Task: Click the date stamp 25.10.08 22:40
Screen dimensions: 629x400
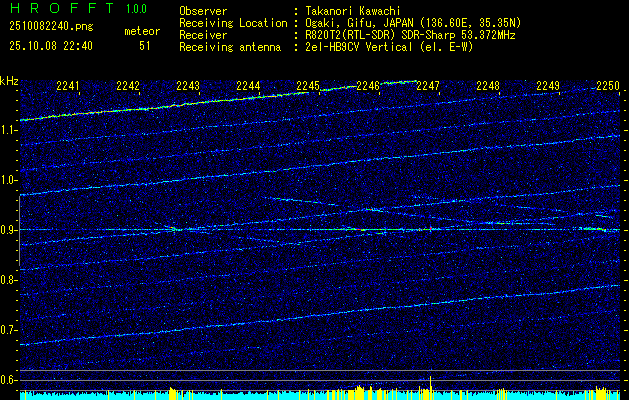Action: pyautogui.click(x=50, y=46)
